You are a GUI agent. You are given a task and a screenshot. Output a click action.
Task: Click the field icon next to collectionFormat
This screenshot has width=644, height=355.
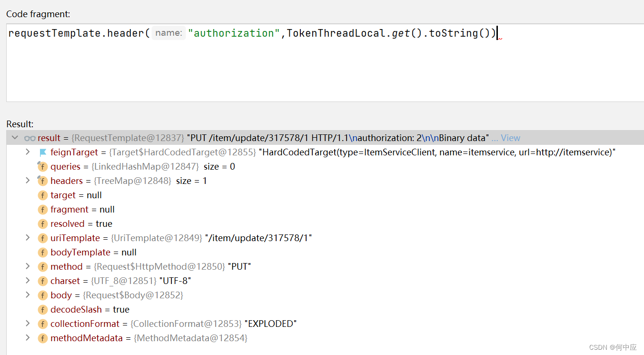[42, 324]
